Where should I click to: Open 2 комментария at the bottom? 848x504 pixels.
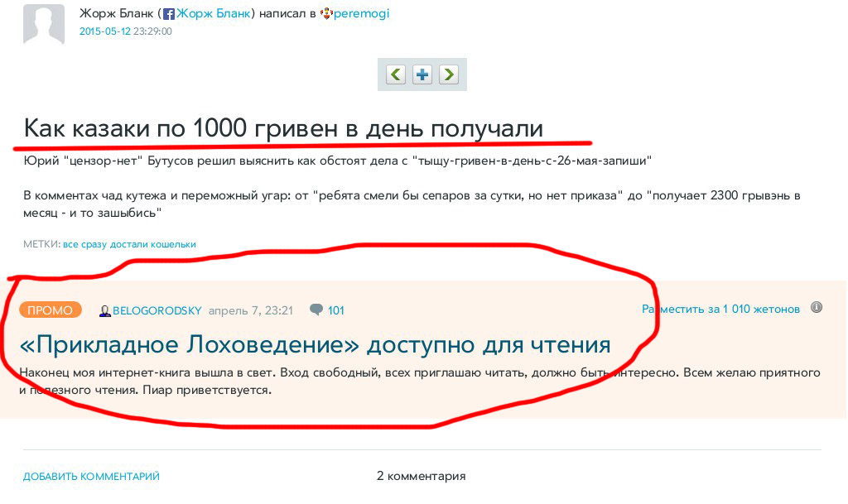pos(422,476)
